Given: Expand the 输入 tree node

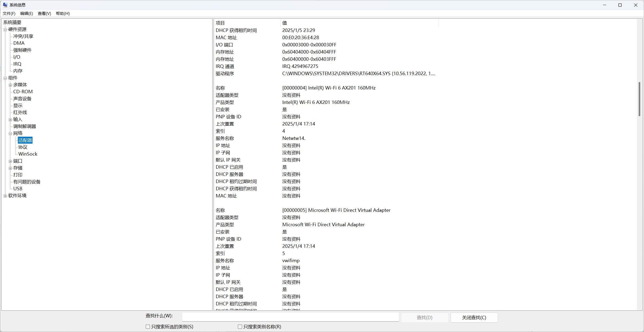Looking at the screenshot, I should pyautogui.click(x=10, y=120).
